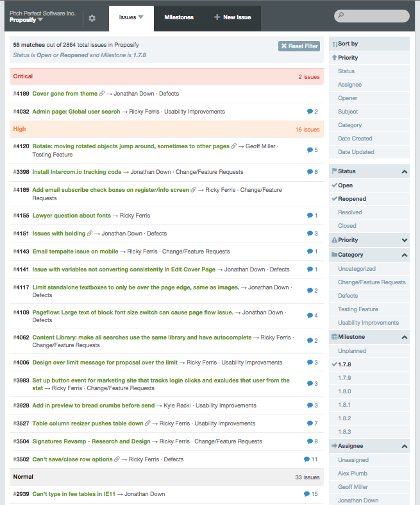Click the search magnifier icon
This screenshot has height=505, width=420.
tap(341, 15)
